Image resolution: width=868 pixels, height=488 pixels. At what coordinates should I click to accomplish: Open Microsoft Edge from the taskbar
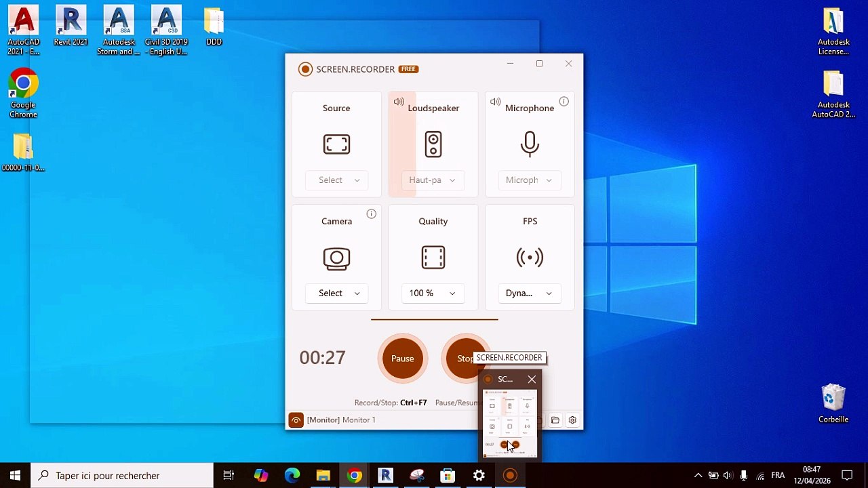click(292, 476)
